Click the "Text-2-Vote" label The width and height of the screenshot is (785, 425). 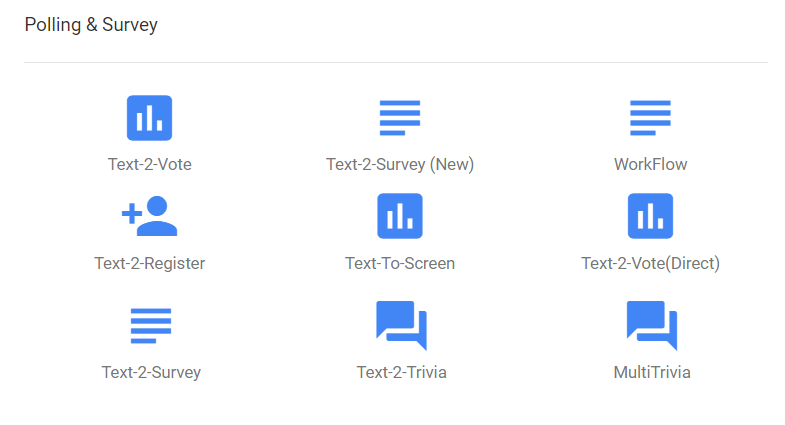pyautogui.click(x=150, y=164)
